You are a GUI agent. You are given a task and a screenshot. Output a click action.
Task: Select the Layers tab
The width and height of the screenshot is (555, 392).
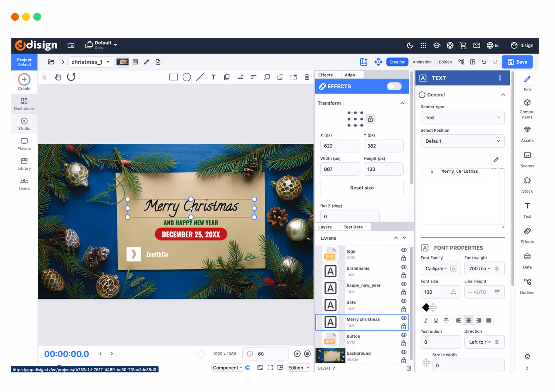tap(325, 227)
